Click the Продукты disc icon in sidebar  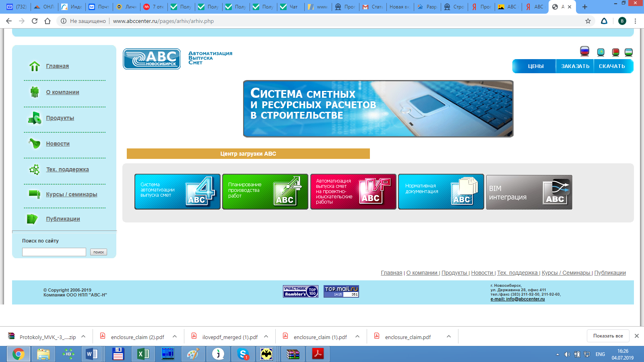click(35, 118)
